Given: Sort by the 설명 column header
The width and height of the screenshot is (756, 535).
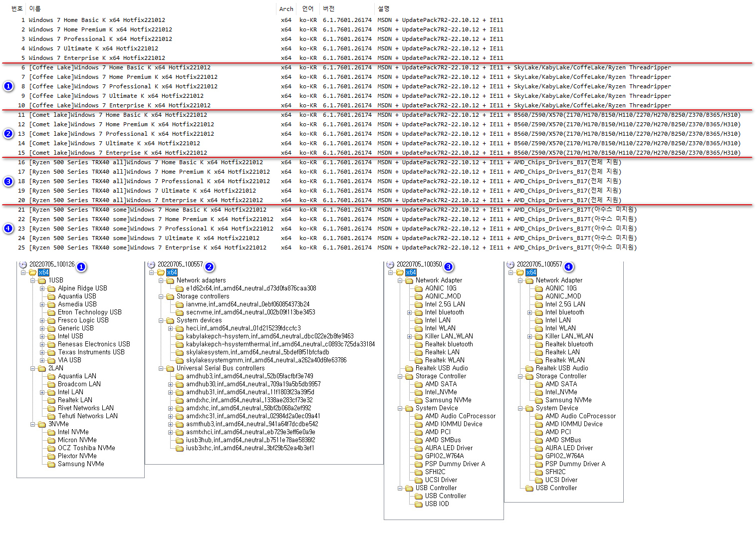Looking at the screenshot, I should click(384, 8).
